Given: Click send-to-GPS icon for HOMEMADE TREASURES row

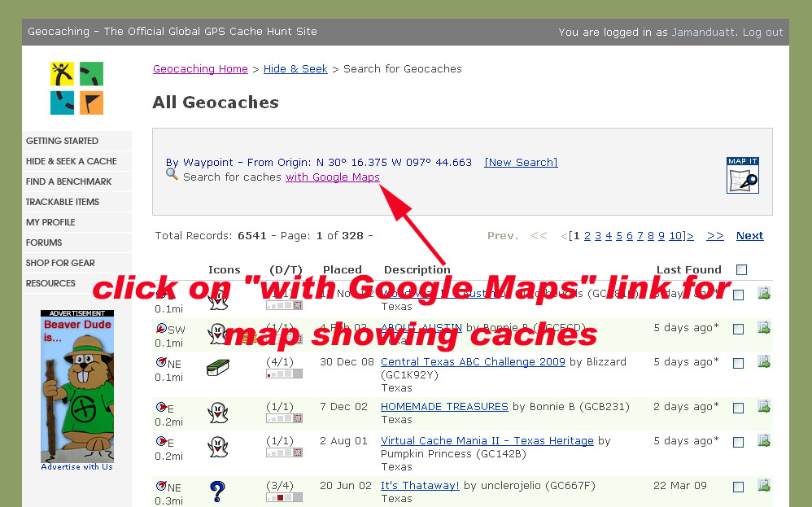Looking at the screenshot, I should [x=764, y=406].
